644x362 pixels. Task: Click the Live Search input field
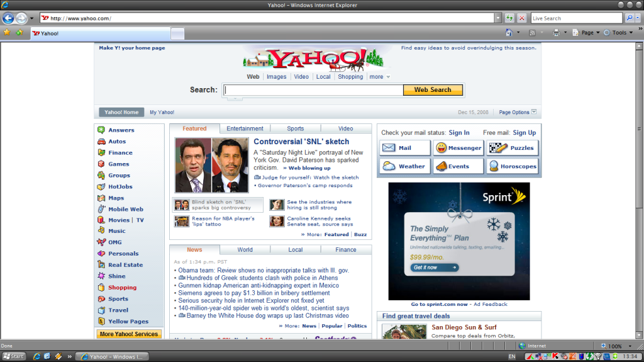tap(577, 18)
